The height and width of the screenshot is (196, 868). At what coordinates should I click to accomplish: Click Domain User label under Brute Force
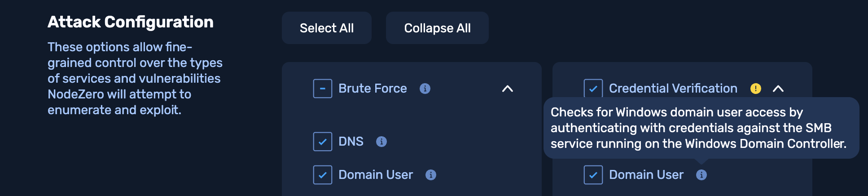pos(376,175)
